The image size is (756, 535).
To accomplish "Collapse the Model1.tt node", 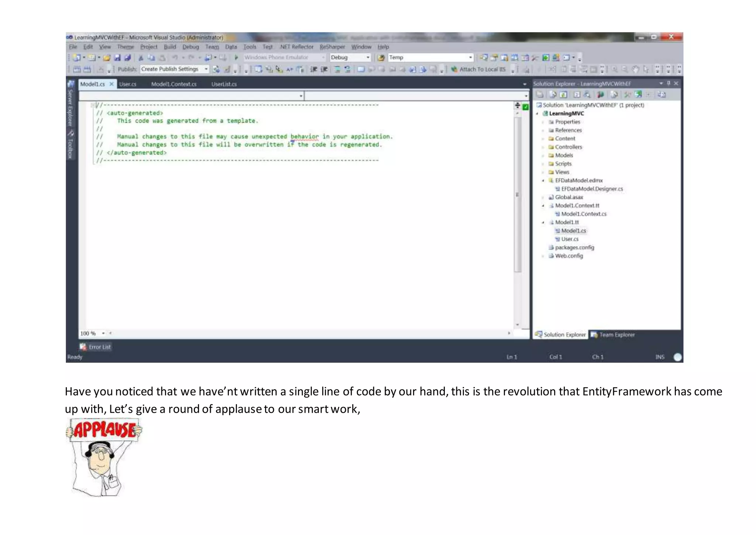I will (543, 222).
